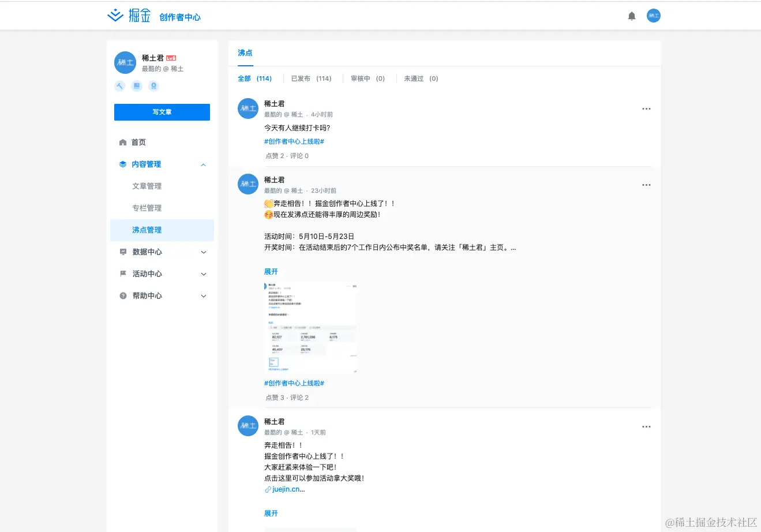Open the #创作者中心上线啦# topic on first post

(294, 141)
